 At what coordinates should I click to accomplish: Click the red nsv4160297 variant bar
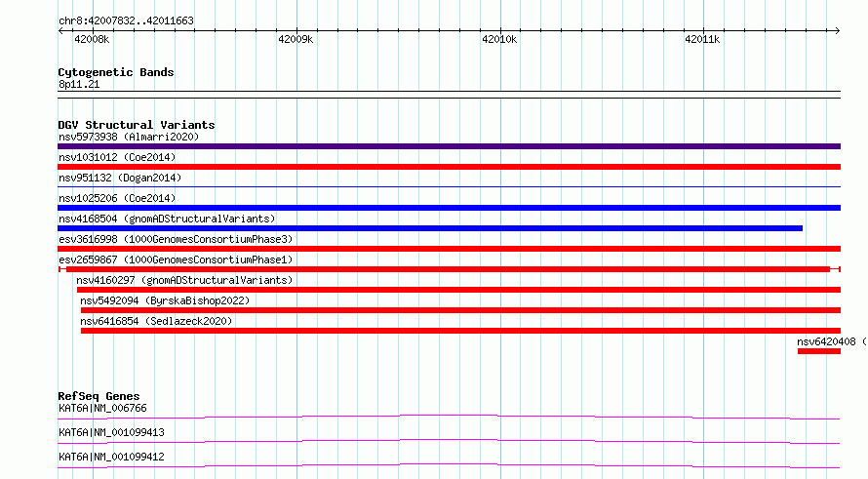coord(459,290)
